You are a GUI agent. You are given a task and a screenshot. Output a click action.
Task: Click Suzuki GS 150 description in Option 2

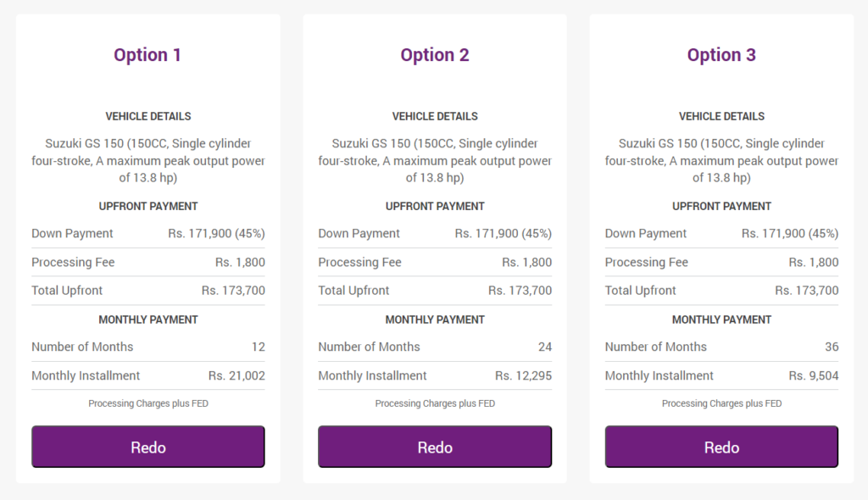[x=435, y=160]
